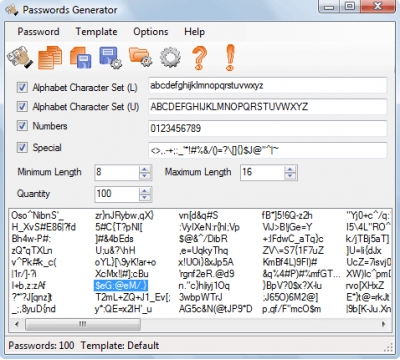The height and width of the screenshot is (360, 400).
Task: Decrease Minimum Length with down arrow
Action: pyautogui.click(x=145, y=176)
